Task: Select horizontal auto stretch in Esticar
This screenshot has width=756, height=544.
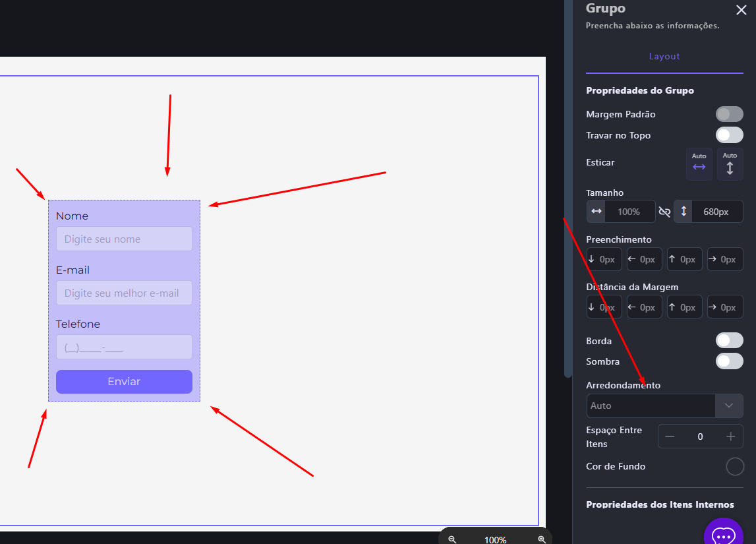Action: (x=699, y=164)
